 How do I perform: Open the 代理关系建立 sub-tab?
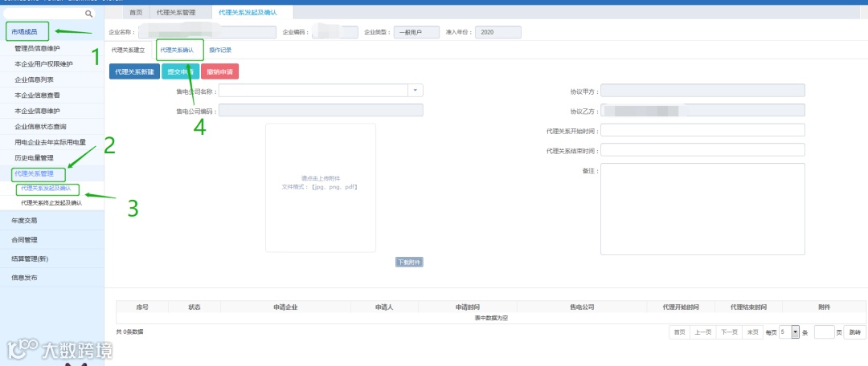[x=128, y=50]
